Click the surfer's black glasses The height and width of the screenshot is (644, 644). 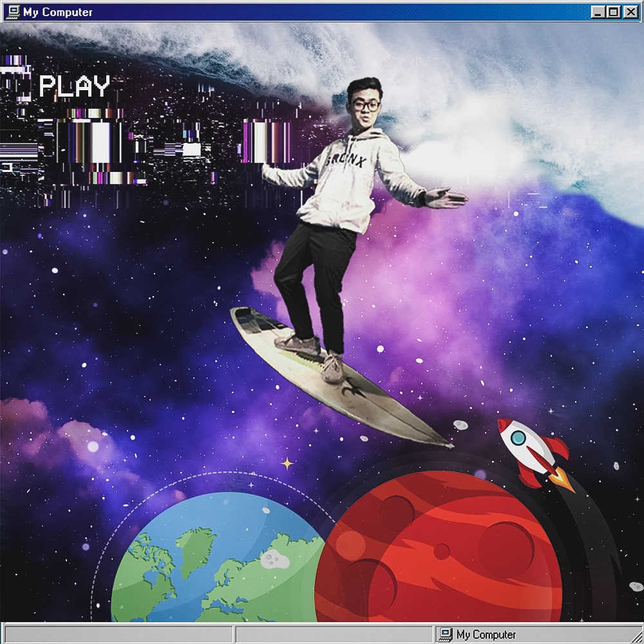[365, 106]
